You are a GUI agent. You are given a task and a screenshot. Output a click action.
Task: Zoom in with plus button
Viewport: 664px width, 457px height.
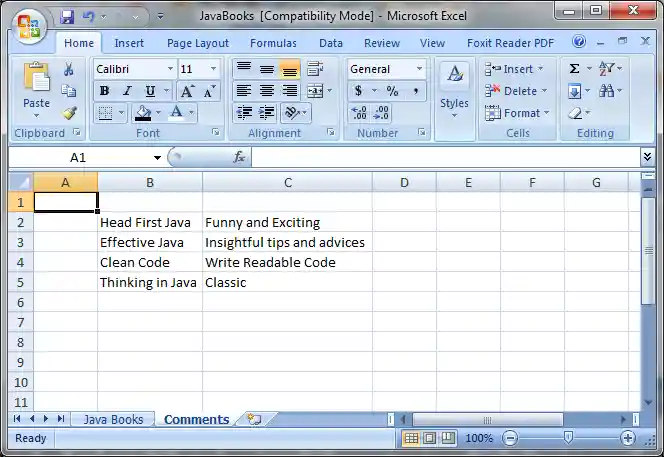628,438
